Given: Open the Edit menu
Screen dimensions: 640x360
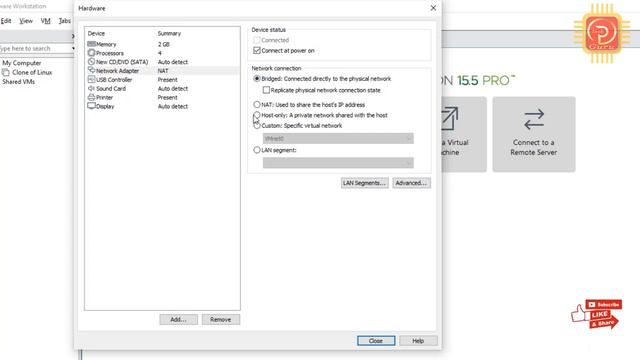Looking at the screenshot, I should 6,21.
